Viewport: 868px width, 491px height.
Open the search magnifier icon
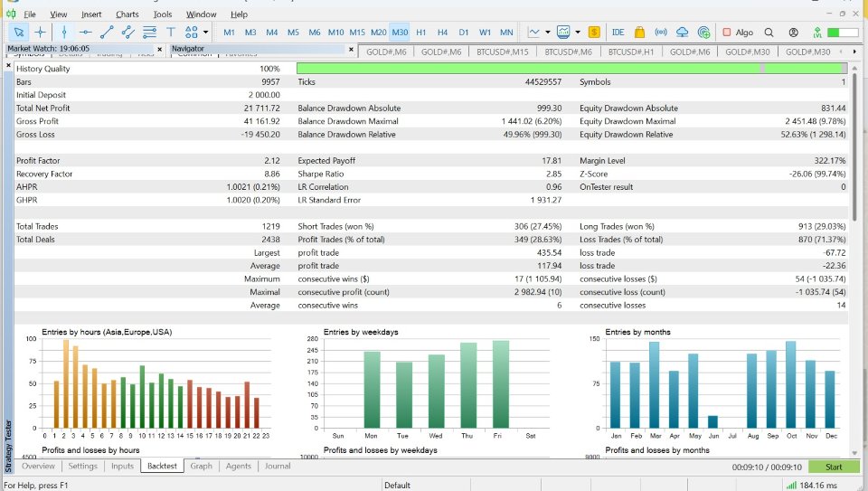coord(769,33)
